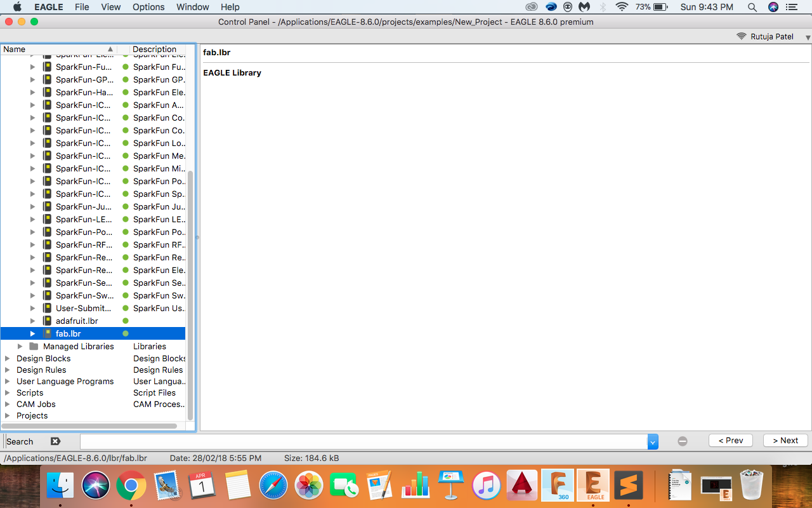The width and height of the screenshot is (812, 508).
Task: Expand the fab.lbr library tree item
Action: (33, 333)
